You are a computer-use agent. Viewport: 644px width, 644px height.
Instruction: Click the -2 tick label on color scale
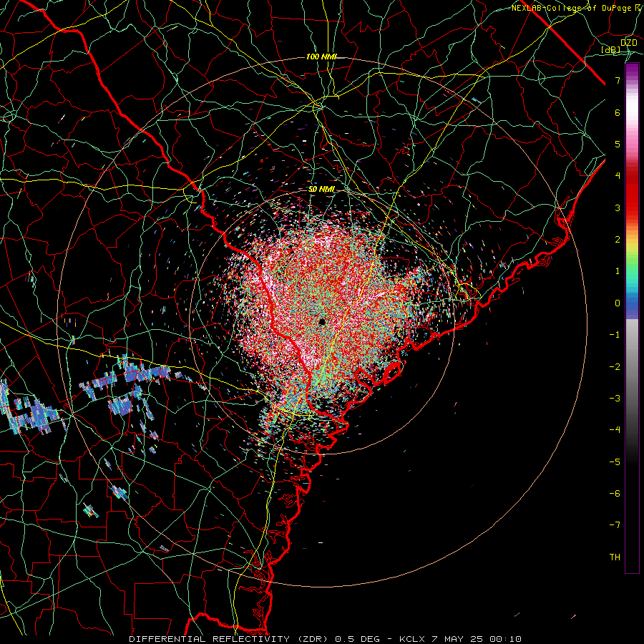click(615, 366)
